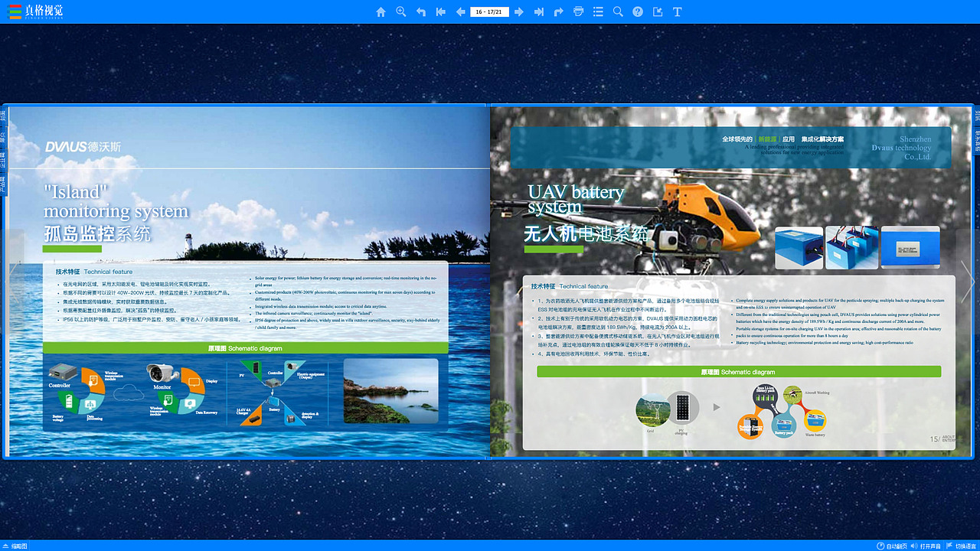Screen dimensions: 980x551
Task: Go to the next page in toolbar
Action: [x=519, y=11]
